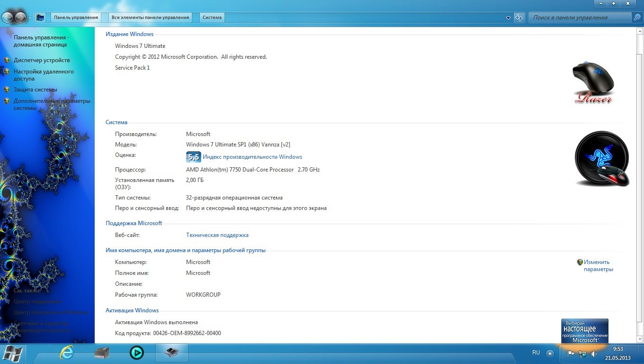Click the RU language indicator
This screenshot has width=644, height=364.
[536, 353]
